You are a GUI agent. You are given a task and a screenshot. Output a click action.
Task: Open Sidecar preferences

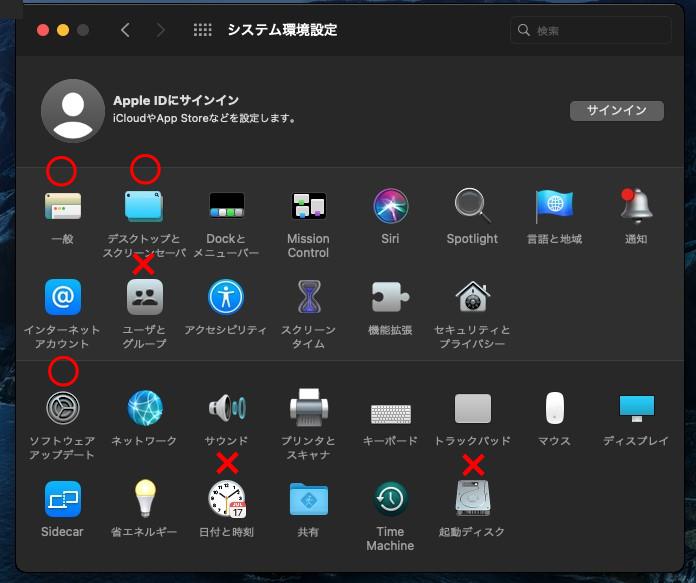click(63, 499)
